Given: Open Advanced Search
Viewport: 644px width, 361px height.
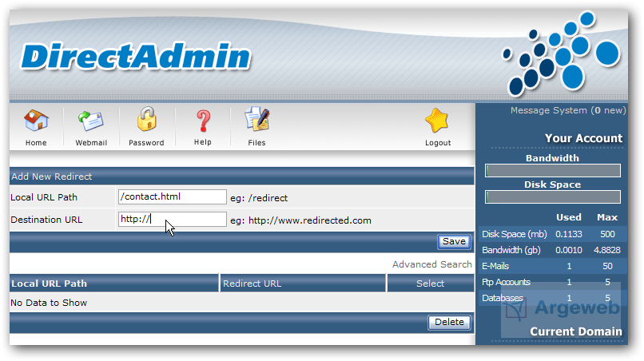Looking at the screenshot, I should coord(431,264).
